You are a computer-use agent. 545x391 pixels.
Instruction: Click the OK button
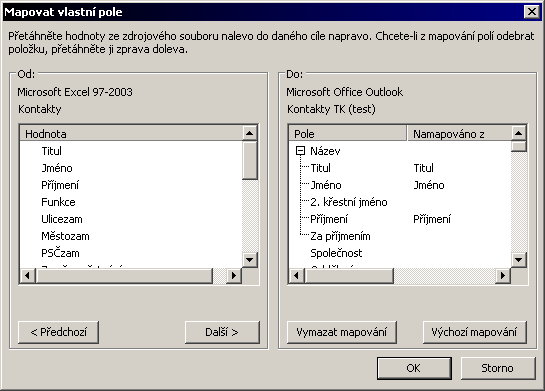[414, 368]
